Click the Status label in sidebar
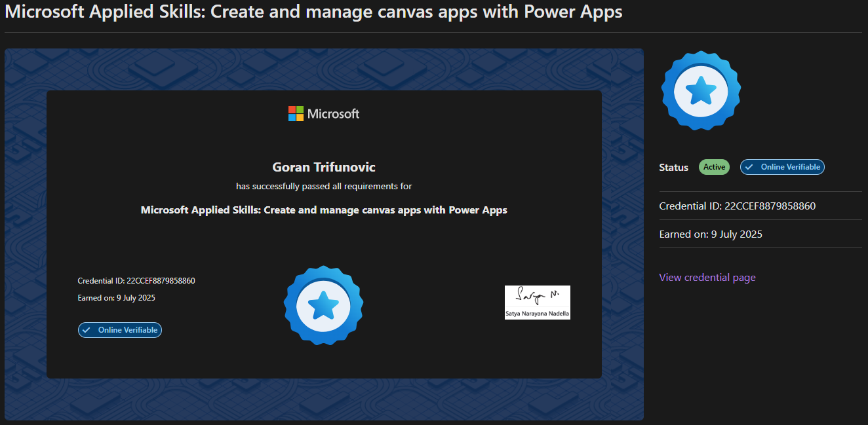Viewport: 868px width, 425px height. click(673, 168)
